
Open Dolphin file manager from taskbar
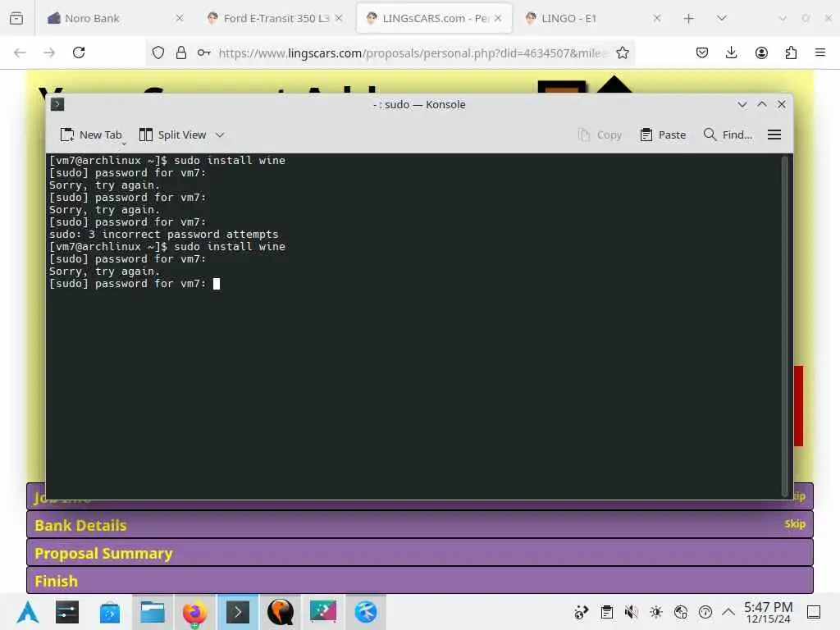point(152,612)
